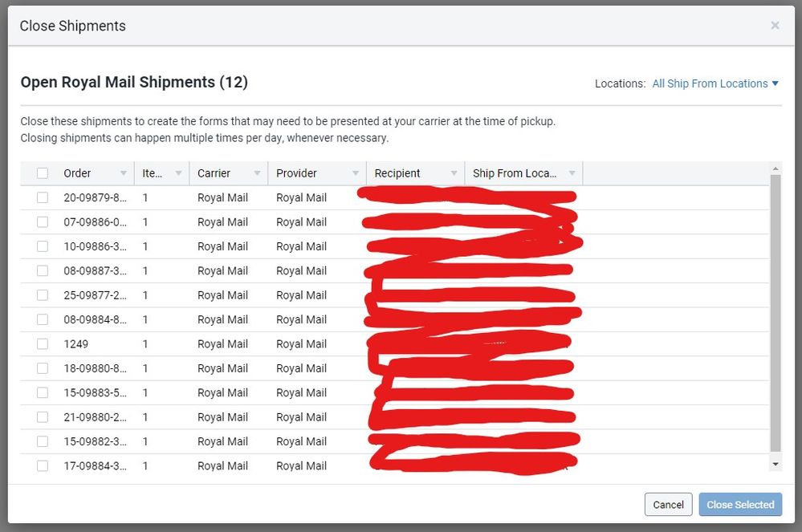Viewport: 802px width, 532px height.
Task: Tick checkbox for order 17-09884-3
Action: click(x=43, y=466)
